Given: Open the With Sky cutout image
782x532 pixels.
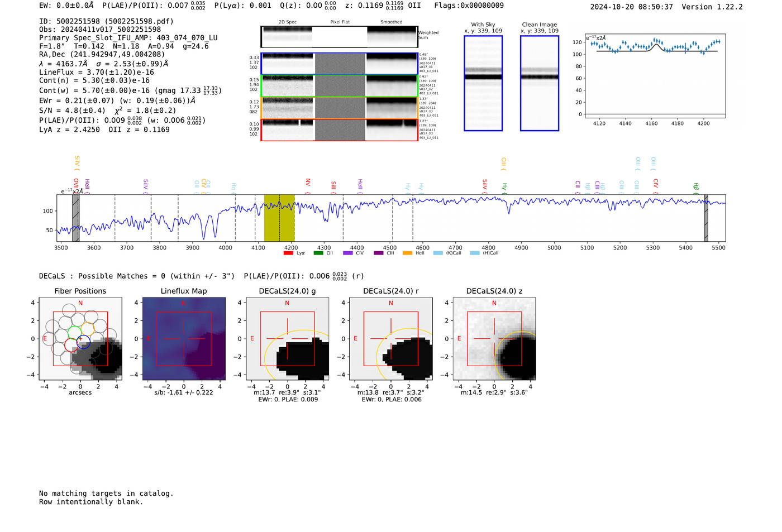Looking at the screenshot, I should point(483,83).
